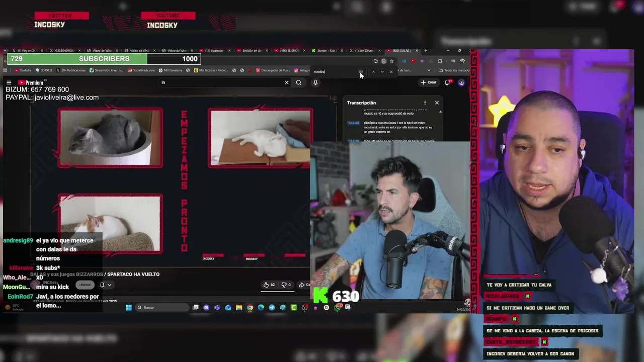Open Microsoft Edge from the taskbar

click(261, 308)
